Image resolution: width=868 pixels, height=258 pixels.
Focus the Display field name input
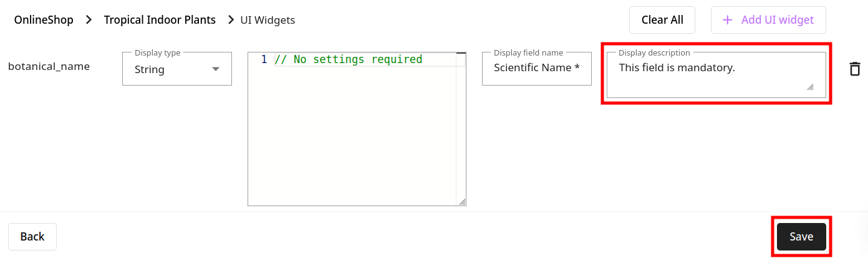coord(537,69)
